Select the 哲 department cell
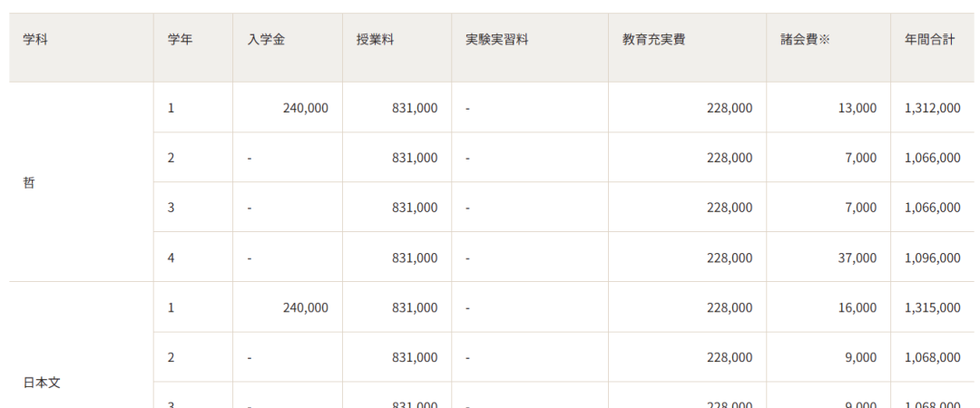This screenshot has width=980, height=408. coord(29,182)
